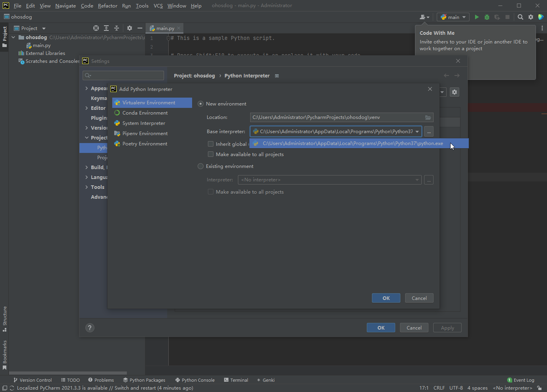Image resolution: width=547 pixels, height=392 pixels.
Task: Click the green Run button in toolbar
Action: pyautogui.click(x=477, y=17)
